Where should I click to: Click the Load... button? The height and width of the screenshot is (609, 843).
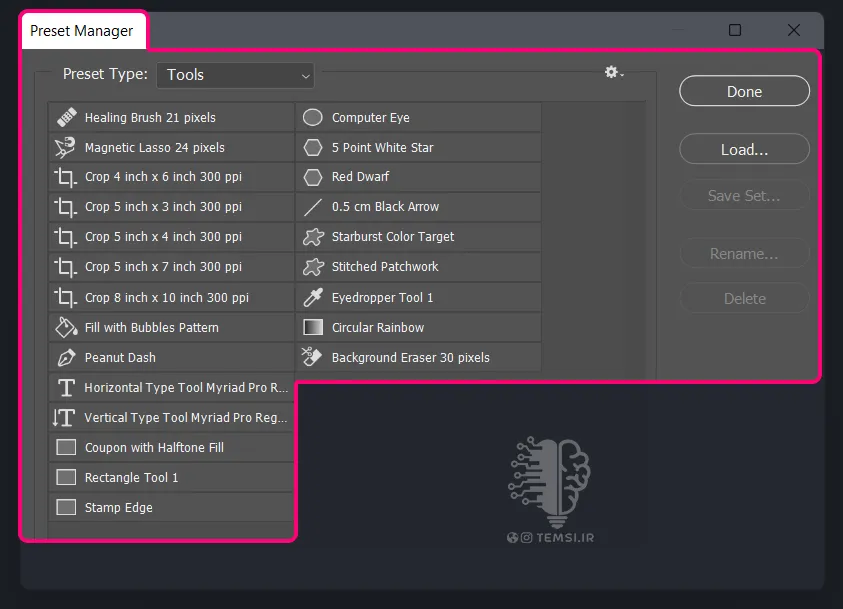click(744, 149)
